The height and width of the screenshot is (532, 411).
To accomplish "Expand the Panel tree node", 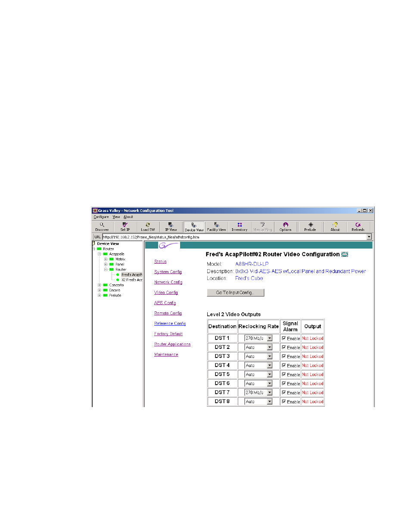I will (x=106, y=264).
